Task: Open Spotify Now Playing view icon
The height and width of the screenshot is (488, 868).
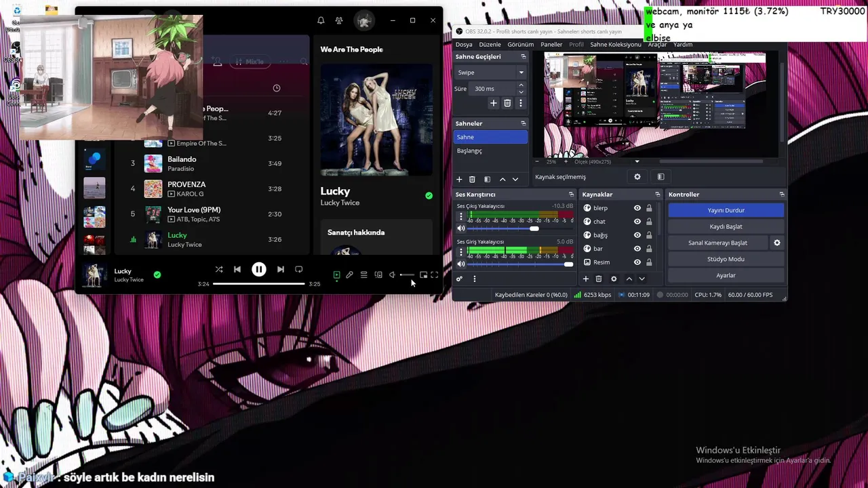Action: pyautogui.click(x=336, y=274)
